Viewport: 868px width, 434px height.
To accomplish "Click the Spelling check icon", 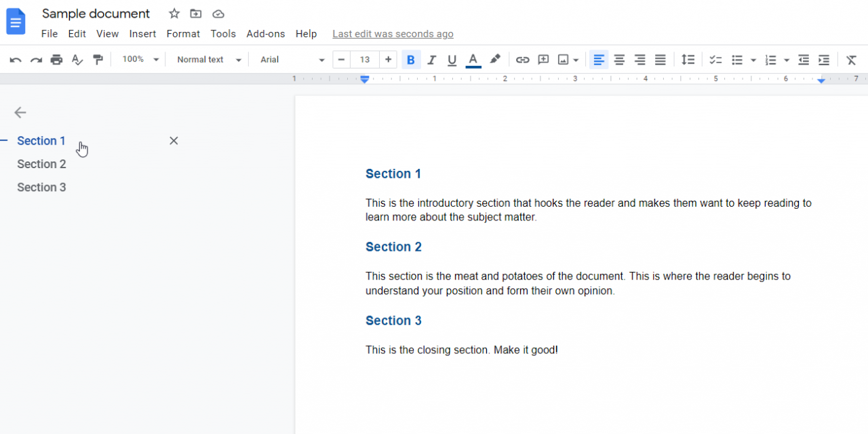I will coord(77,60).
